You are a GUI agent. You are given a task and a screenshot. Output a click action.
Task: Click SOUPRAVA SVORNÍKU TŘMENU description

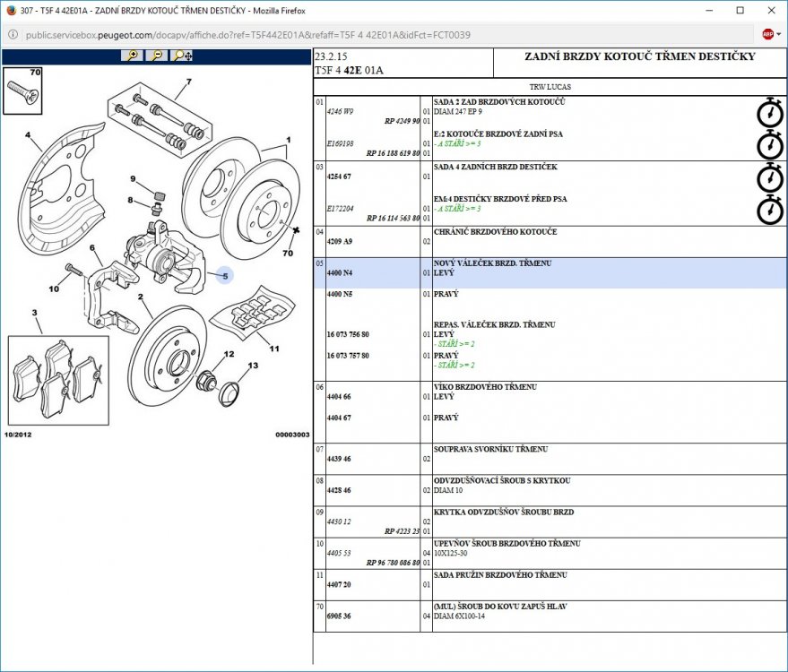[x=490, y=449]
